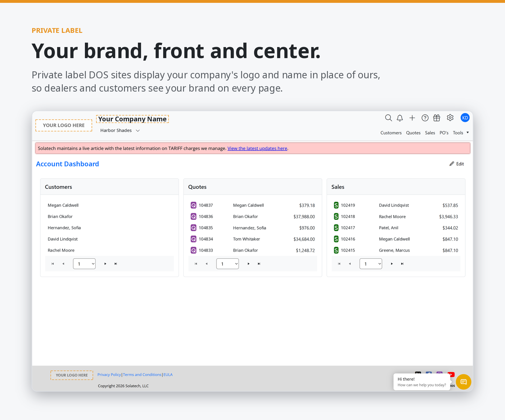Viewport: 505px width, 420px height.
Task: Select customer Megan Caldwell in Customers list
Action: click(x=63, y=205)
